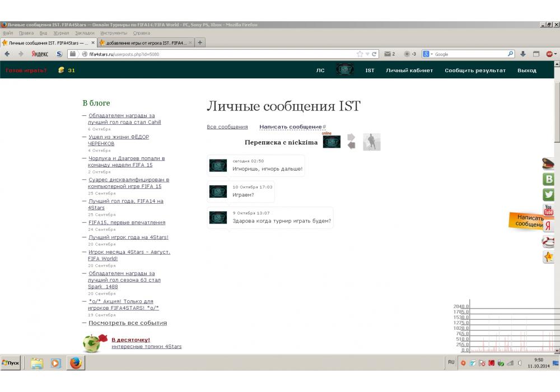The image size is (560, 392).
Task: Click Посмотреть все события link
Action: click(x=128, y=323)
